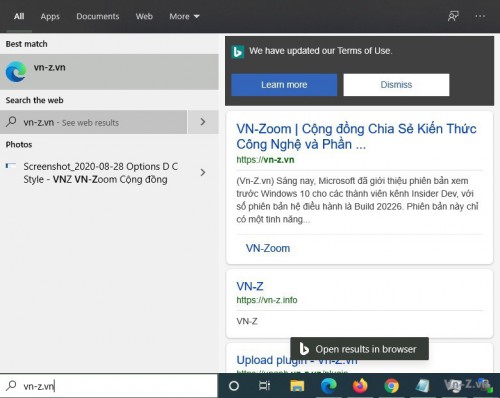Screen dimensions: 500x398
Task: Open Firefox from taskbar
Action: point(360,386)
